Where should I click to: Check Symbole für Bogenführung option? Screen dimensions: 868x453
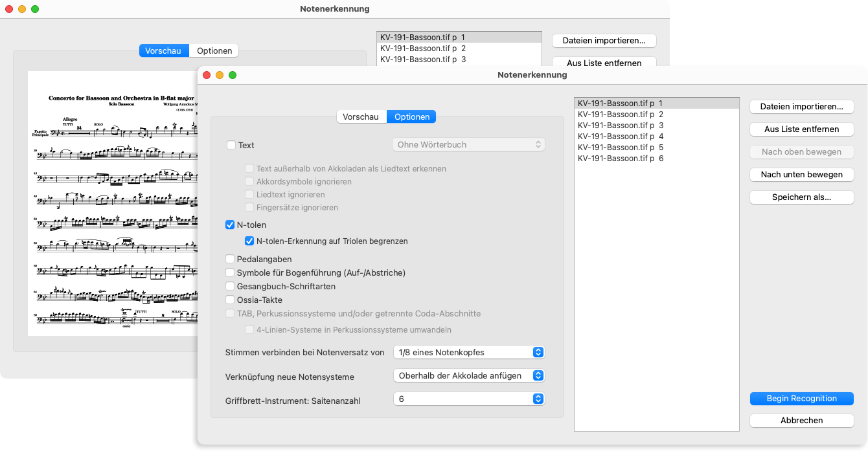230,273
